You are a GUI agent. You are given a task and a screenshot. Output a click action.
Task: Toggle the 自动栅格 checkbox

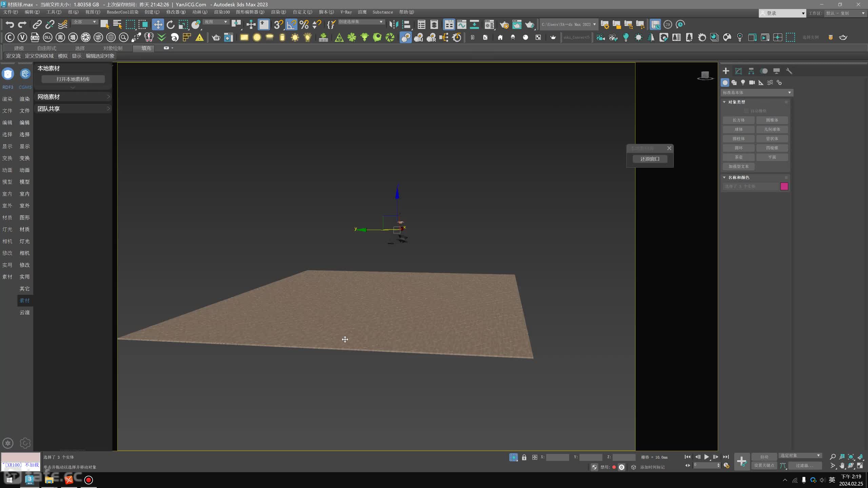pos(746,111)
